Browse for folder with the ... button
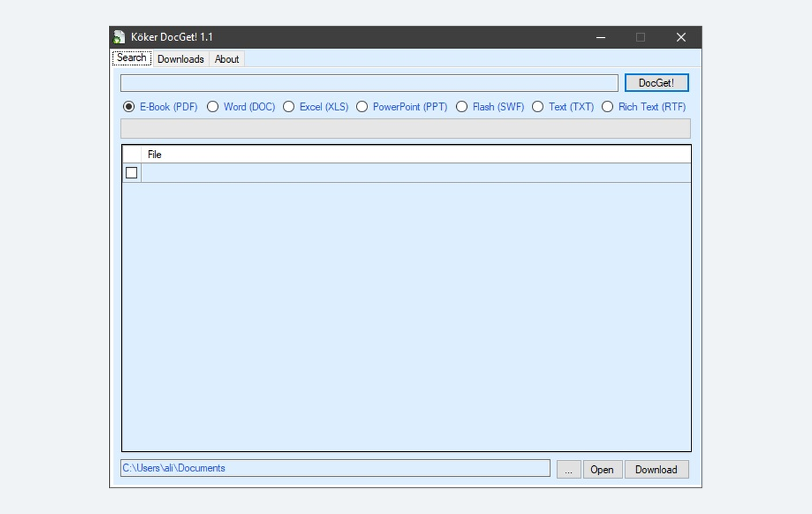 click(568, 469)
